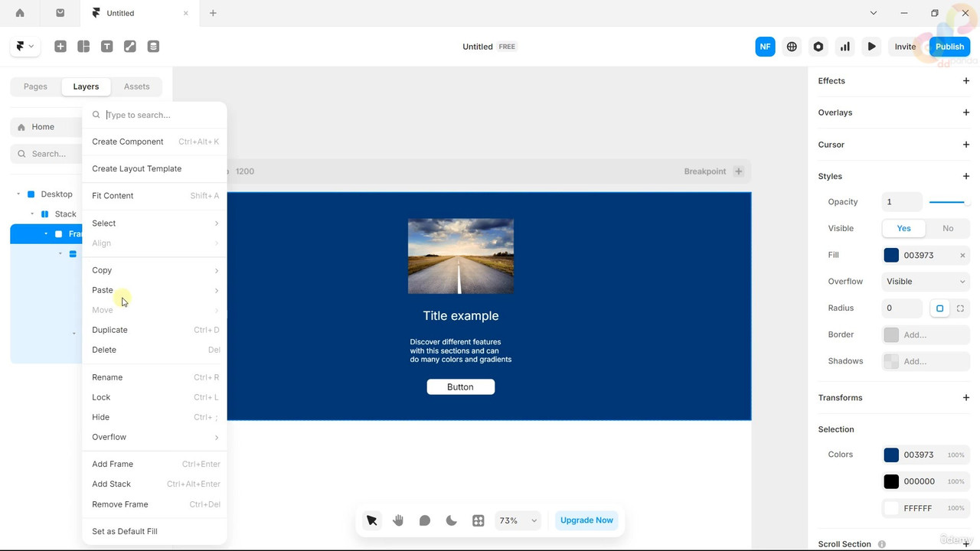Add a new Breakpoint with plus icon
The image size is (980, 551).
[x=739, y=171]
